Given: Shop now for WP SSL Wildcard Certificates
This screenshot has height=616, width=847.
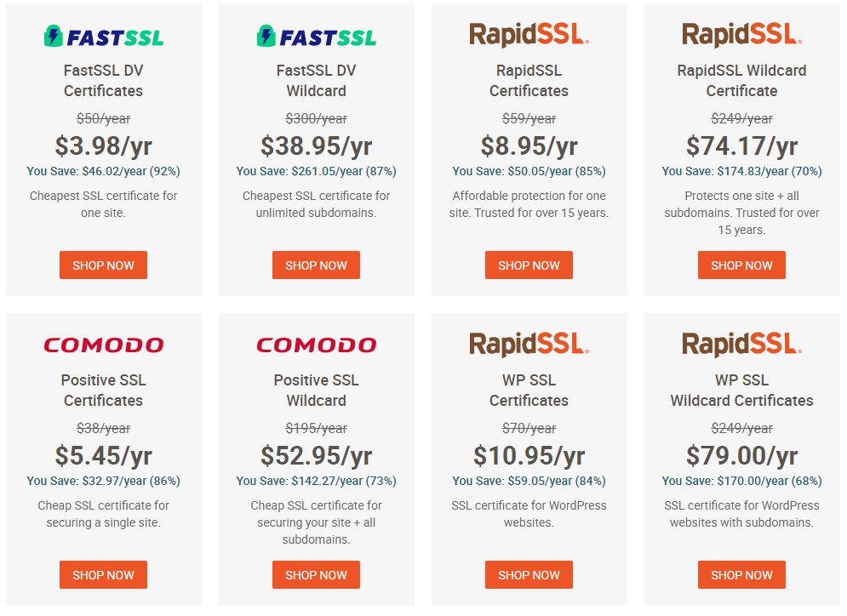Looking at the screenshot, I should click(741, 574).
